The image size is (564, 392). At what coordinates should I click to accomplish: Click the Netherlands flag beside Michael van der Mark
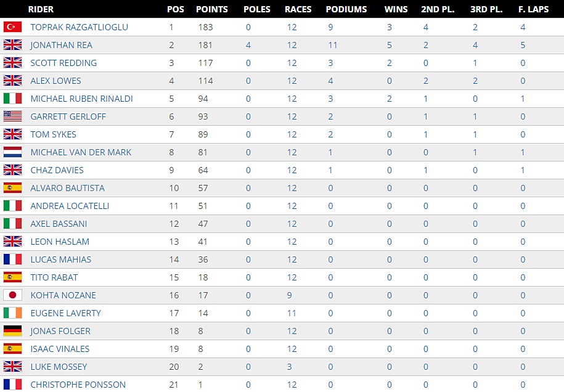click(x=12, y=152)
